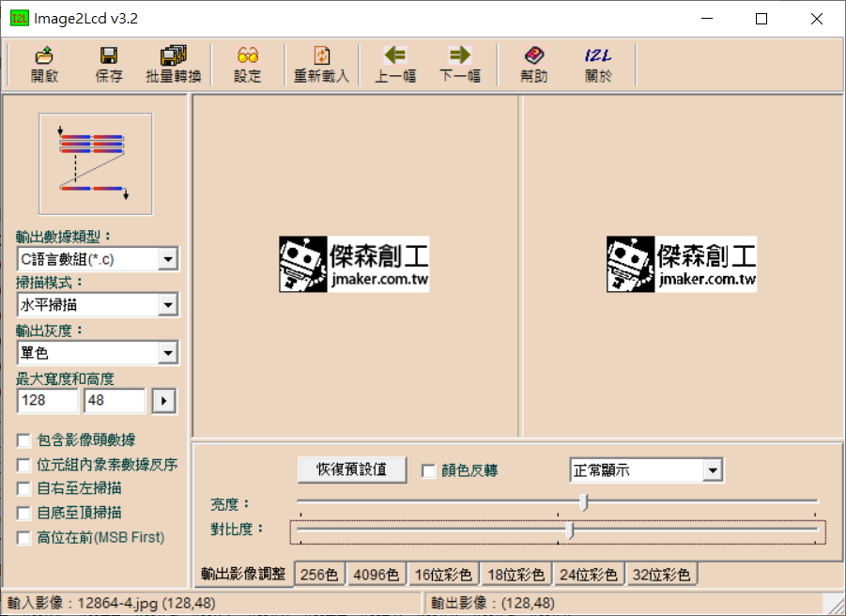846x616 pixels.
Task: Select the 32位彩色 tab
Action: 661,575
